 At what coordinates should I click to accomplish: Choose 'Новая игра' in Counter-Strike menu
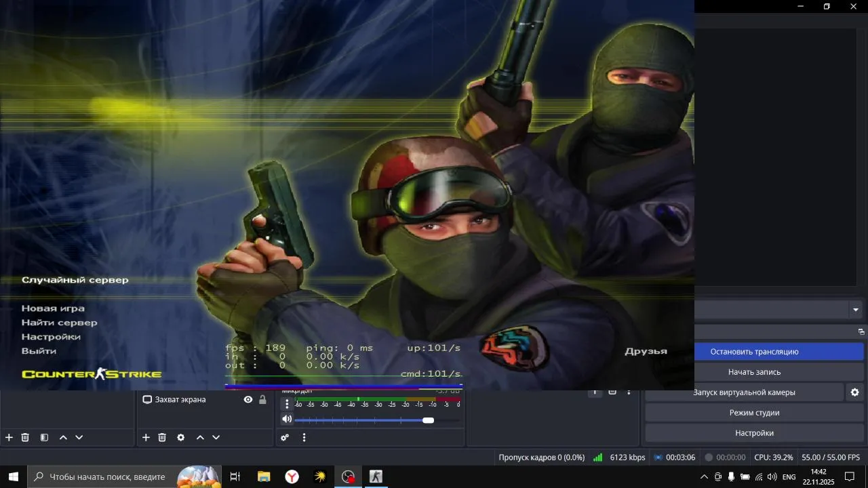[x=53, y=308]
